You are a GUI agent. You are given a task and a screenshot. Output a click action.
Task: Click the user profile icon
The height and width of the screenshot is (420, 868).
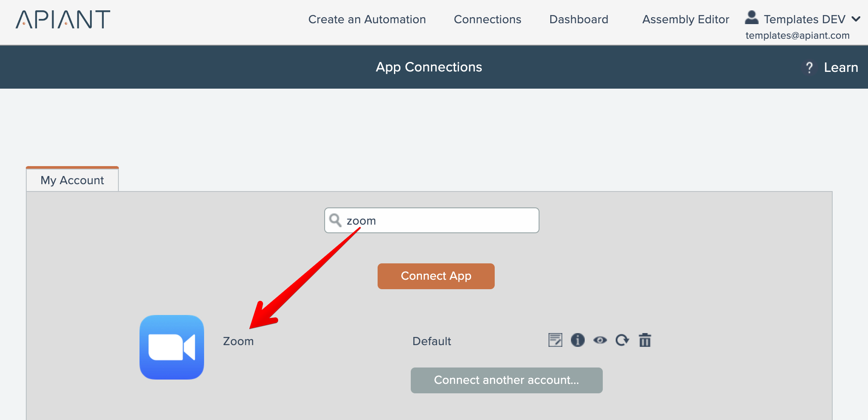pos(752,18)
